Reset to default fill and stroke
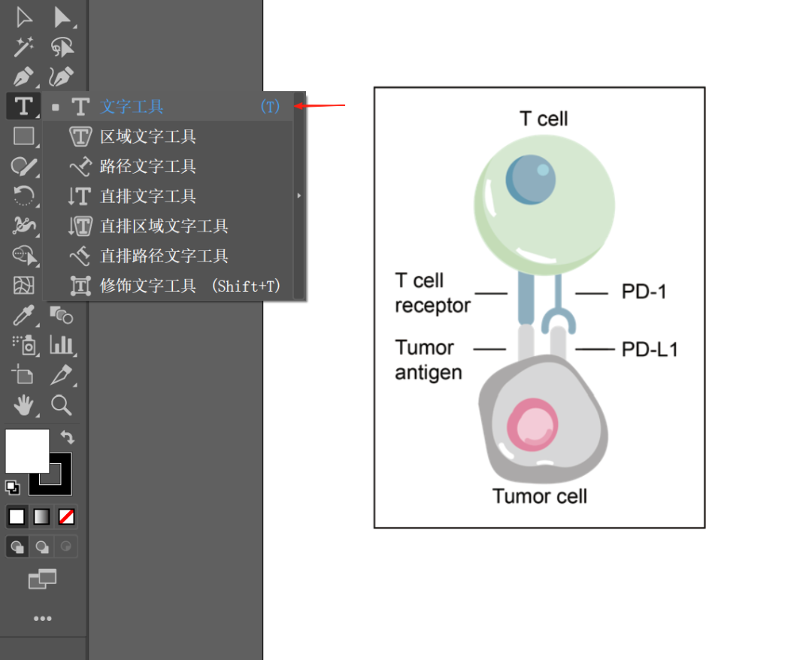The height and width of the screenshot is (660, 812). click(13, 487)
